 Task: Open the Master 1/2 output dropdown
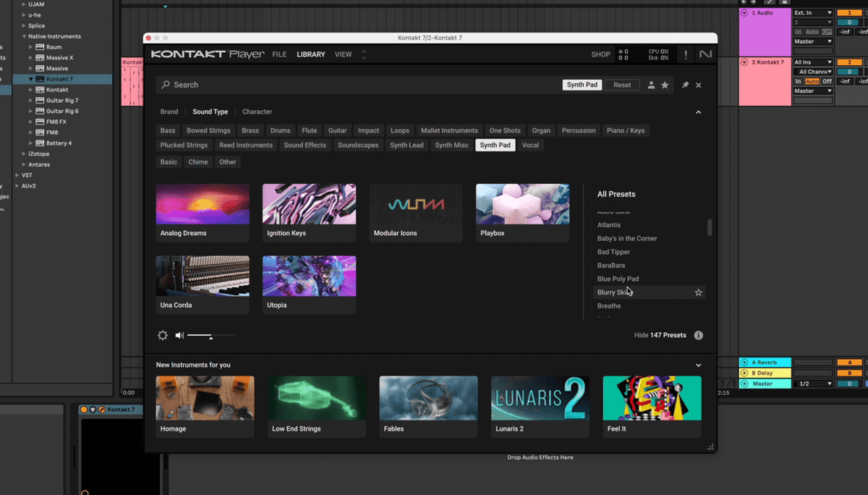click(x=813, y=384)
